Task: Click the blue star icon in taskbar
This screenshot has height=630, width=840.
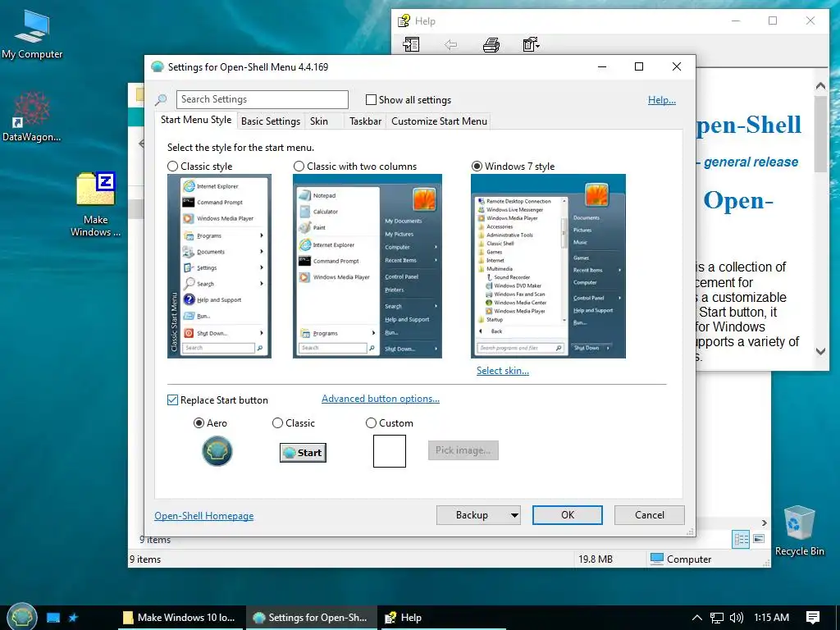Action: [x=73, y=617]
